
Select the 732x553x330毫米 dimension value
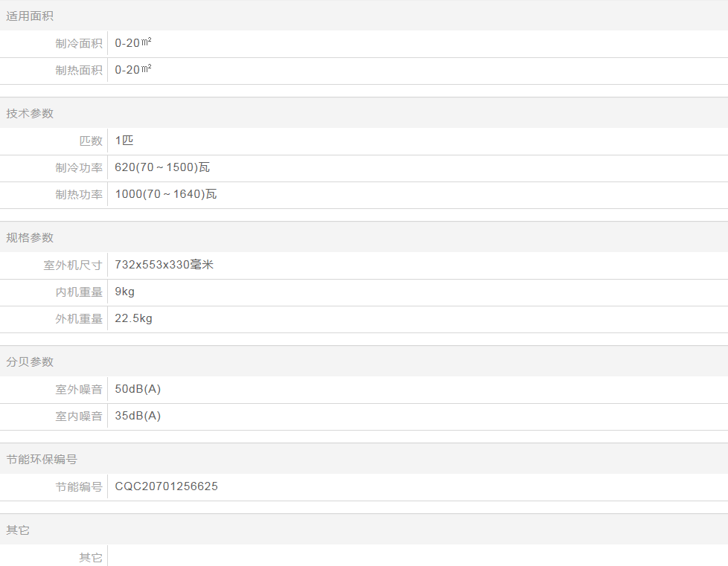coord(164,265)
